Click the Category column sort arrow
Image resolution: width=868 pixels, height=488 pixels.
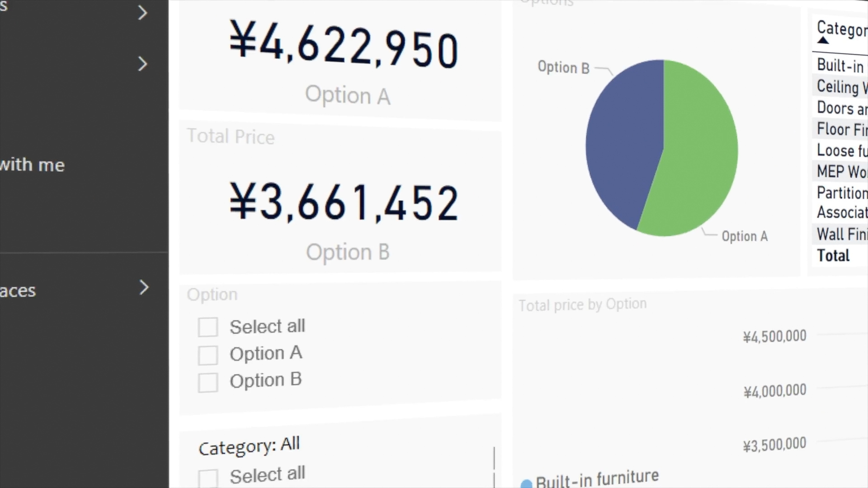coord(823,41)
